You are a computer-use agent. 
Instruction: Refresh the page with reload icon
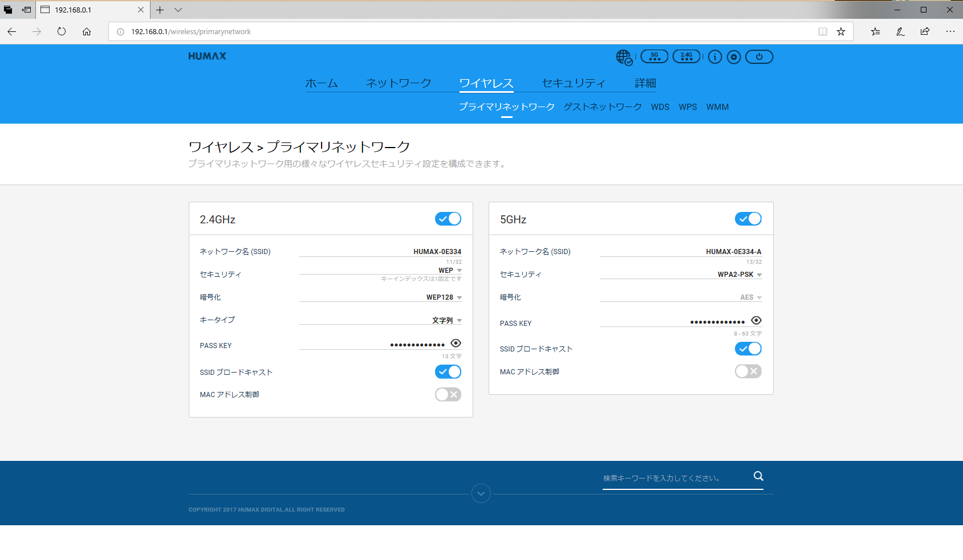[x=62, y=31]
